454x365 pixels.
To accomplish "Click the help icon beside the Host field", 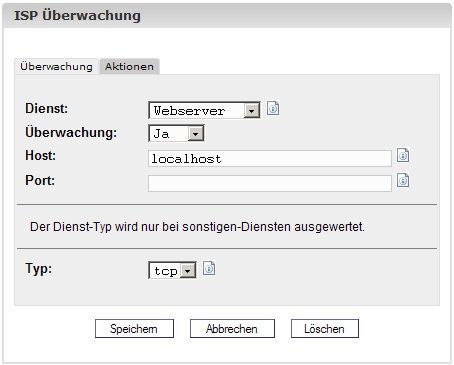I will 403,155.
